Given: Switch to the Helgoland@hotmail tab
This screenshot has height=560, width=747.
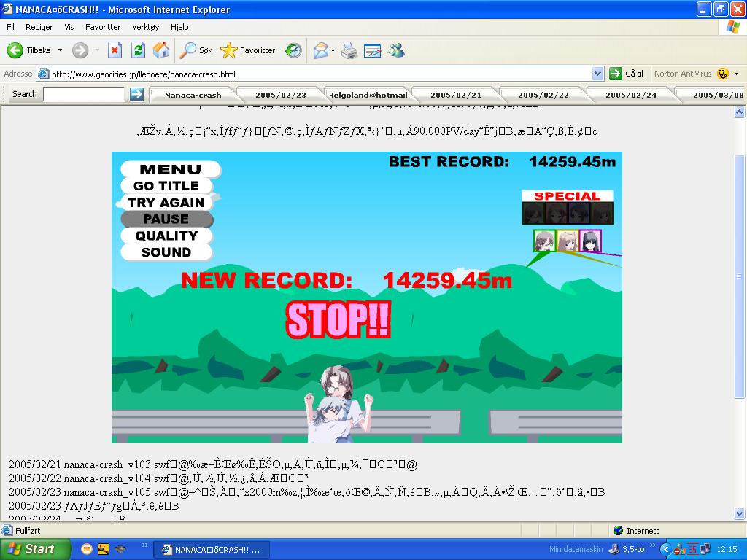Looking at the screenshot, I should (368, 95).
